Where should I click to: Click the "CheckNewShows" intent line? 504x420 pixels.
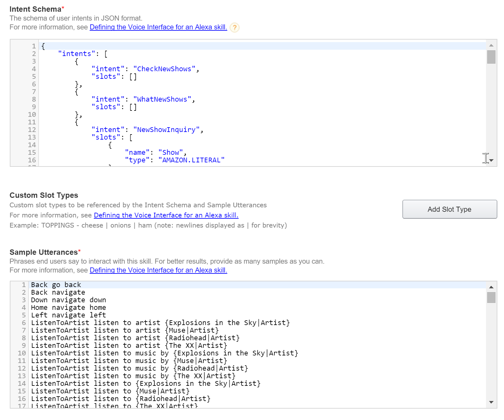145,69
